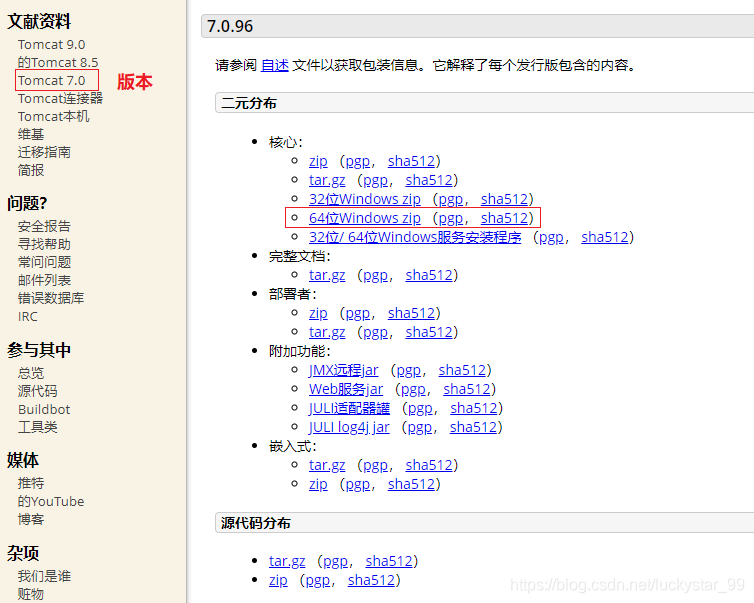Open sha512 link for Windows服务安装程序
This screenshot has height=603, width=754.
click(605, 237)
